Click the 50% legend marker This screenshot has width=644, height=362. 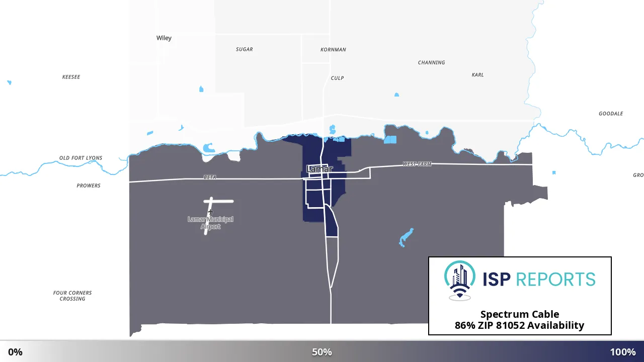(x=322, y=352)
